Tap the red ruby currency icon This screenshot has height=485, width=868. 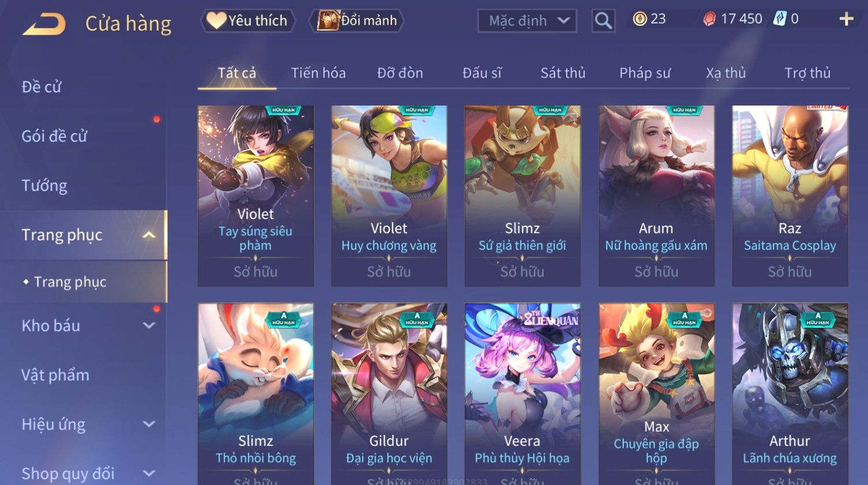tap(709, 19)
